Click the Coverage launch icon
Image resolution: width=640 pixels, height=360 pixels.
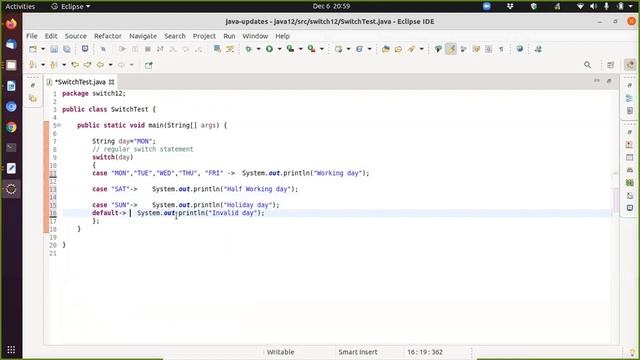click(x=290, y=49)
